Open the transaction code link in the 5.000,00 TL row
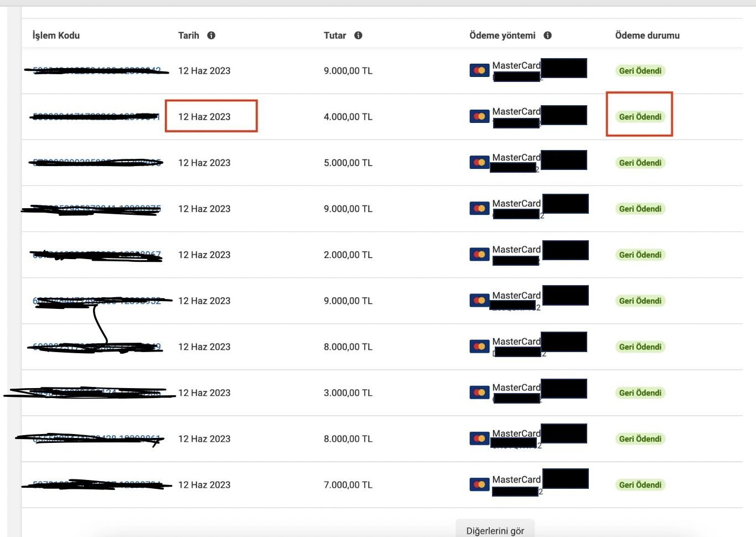 tap(97, 163)
